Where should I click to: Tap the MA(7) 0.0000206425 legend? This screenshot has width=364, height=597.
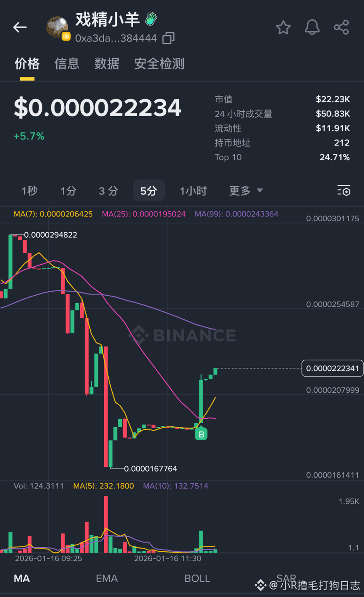(53, 214)
